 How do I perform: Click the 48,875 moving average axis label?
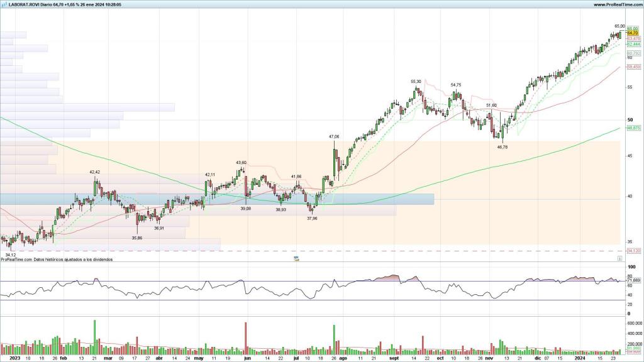tap(633, 128)
